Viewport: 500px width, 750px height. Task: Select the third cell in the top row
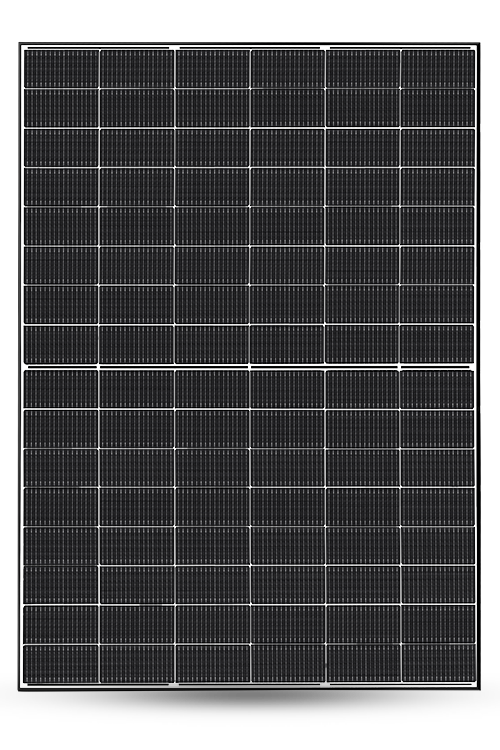pos(212,68)
